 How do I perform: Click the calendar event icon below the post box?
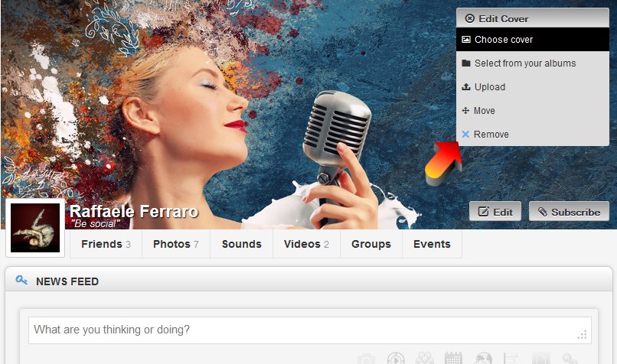(x=454, y=359)
